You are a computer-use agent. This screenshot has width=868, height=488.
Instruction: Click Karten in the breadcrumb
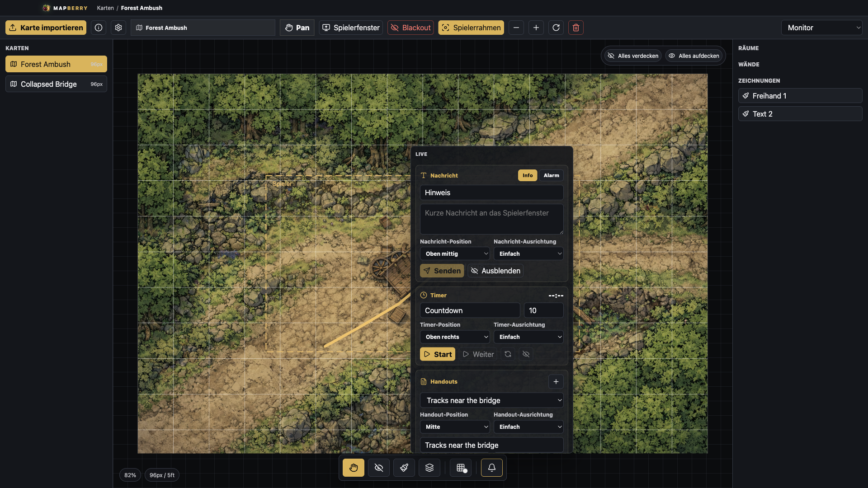(105, 8)
